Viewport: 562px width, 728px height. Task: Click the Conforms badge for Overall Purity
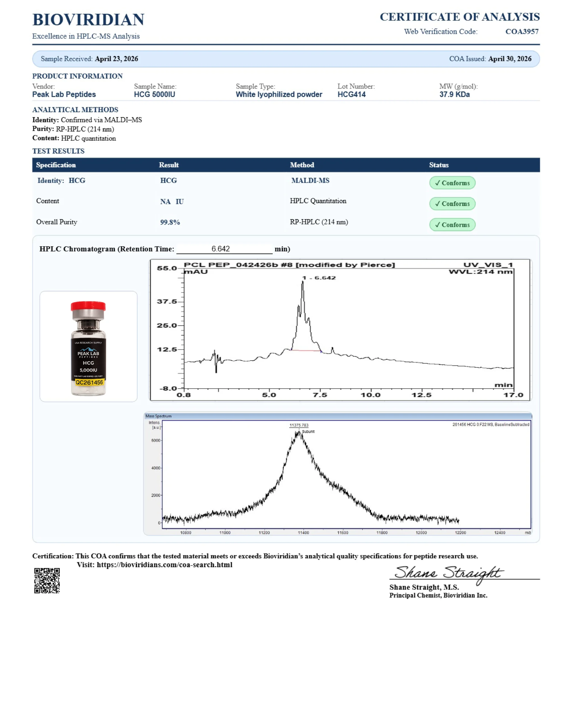[452, 225]
